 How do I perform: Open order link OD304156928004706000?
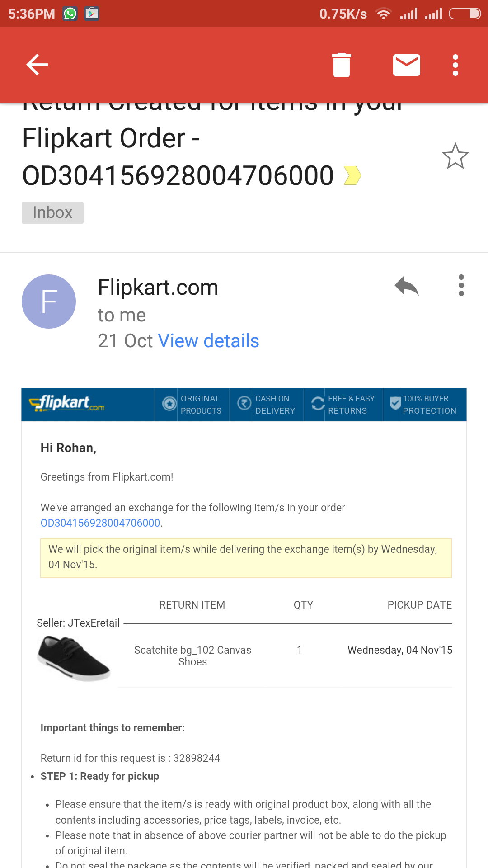99,523
